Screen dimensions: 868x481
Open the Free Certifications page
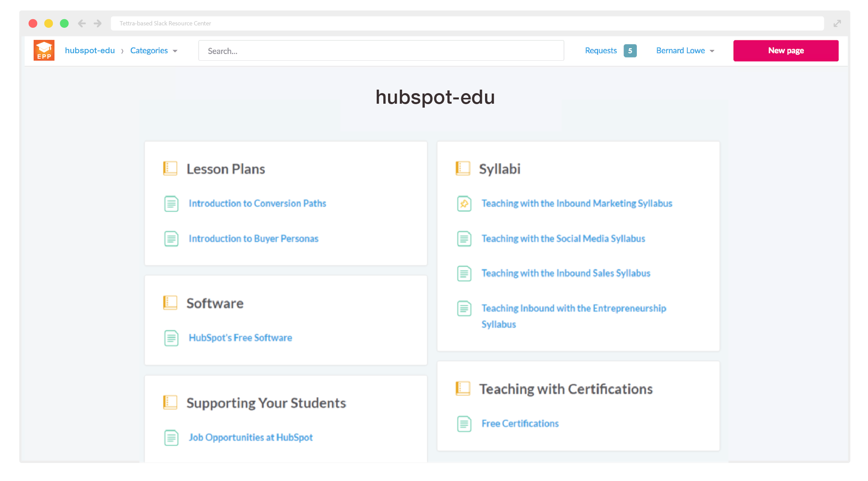[x=520, y=423]
